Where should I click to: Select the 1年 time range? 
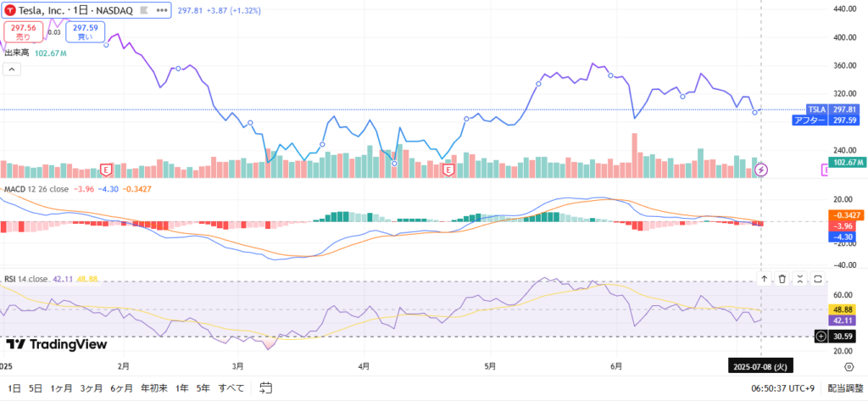pyautogui.click(x=181, y=387)
